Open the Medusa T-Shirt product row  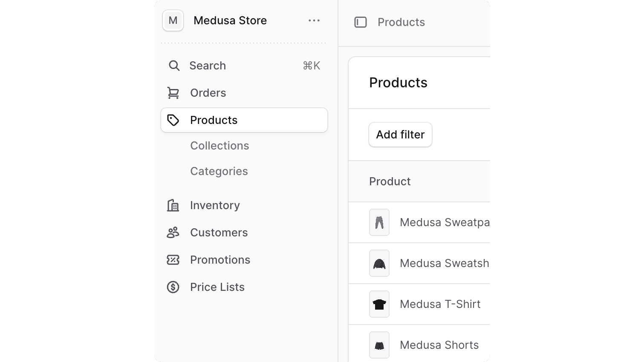pos(440,304)
